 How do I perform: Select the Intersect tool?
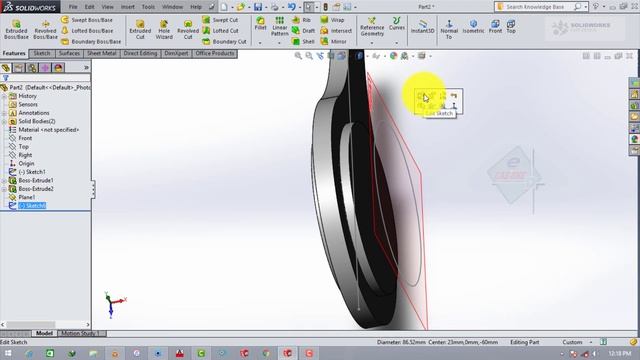(x=336, y=31)
